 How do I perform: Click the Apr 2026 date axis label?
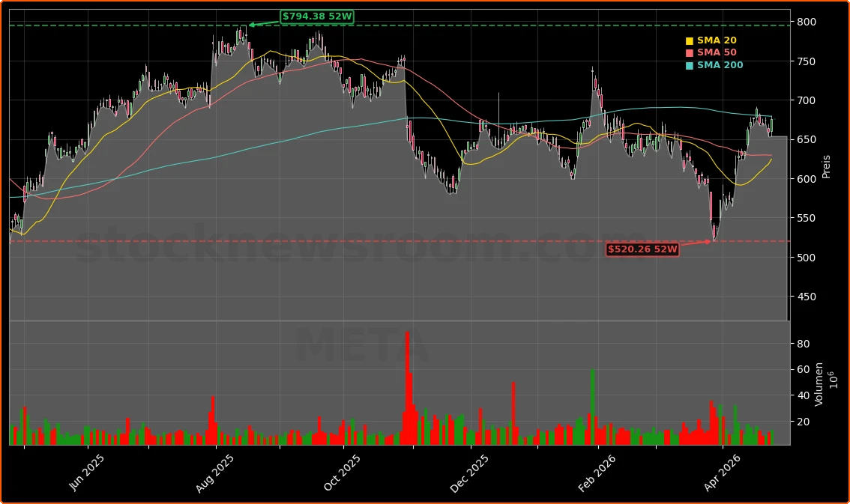pos(721,473)
